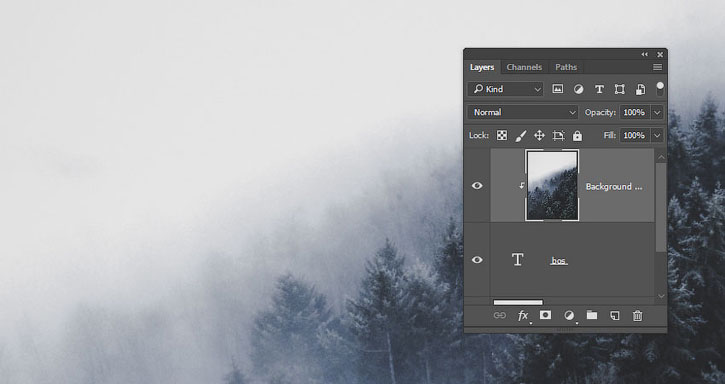This screenshot has height=384, width=725.
Task: Delete layer with trash icon
Action: 638,316
